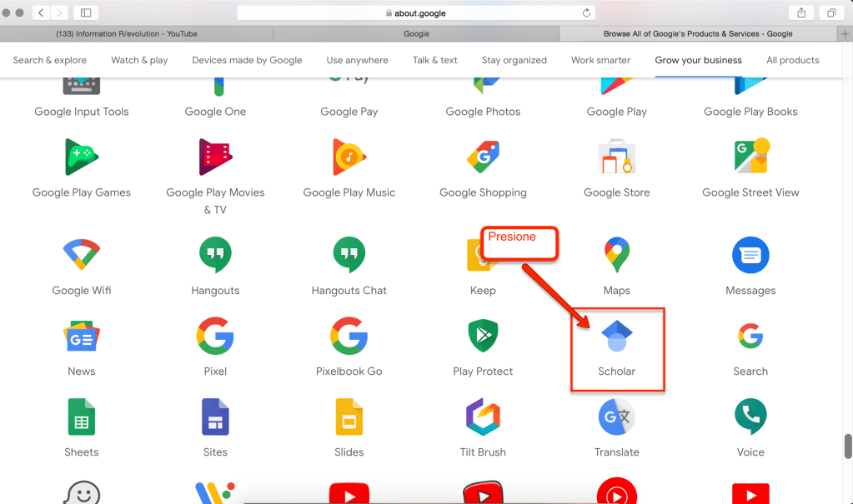
Task: Click the Google Maps pin icon
Action: [x=616, y=255]
